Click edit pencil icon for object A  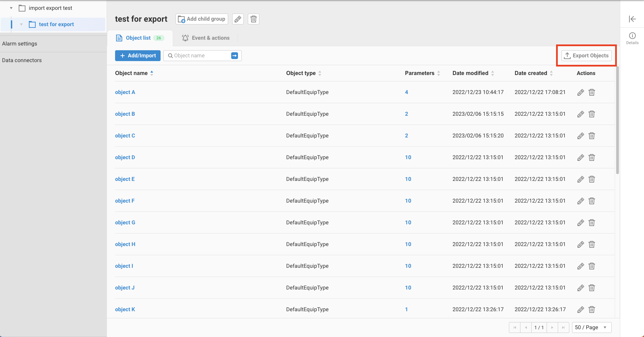pyautogui.click(x=581, y=92)
